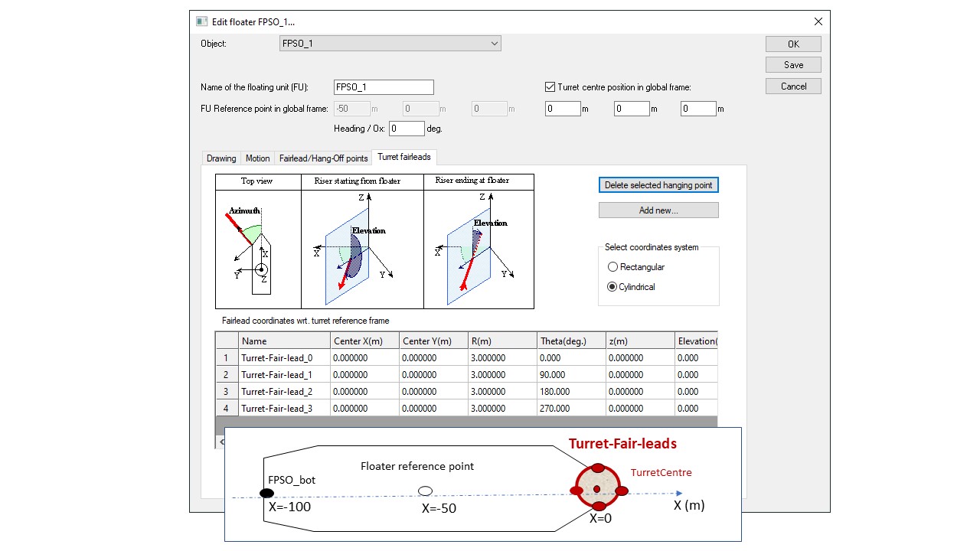The image size is (980, 551).
Task: Select row Turret-Fair-lead_1 name cell
Action: 285,375
